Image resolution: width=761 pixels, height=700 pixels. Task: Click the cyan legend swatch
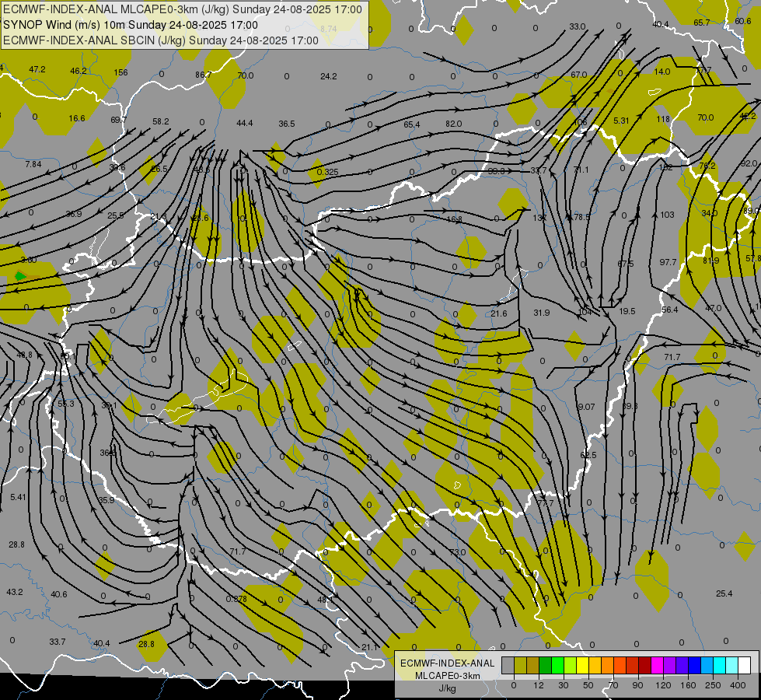pos(719,666)
